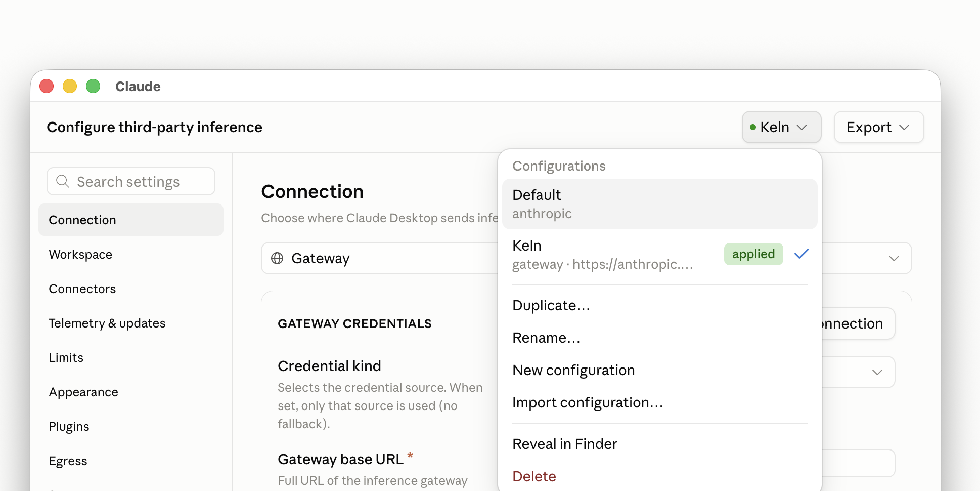Select Reveal in Finder

[x=660, y=444]
